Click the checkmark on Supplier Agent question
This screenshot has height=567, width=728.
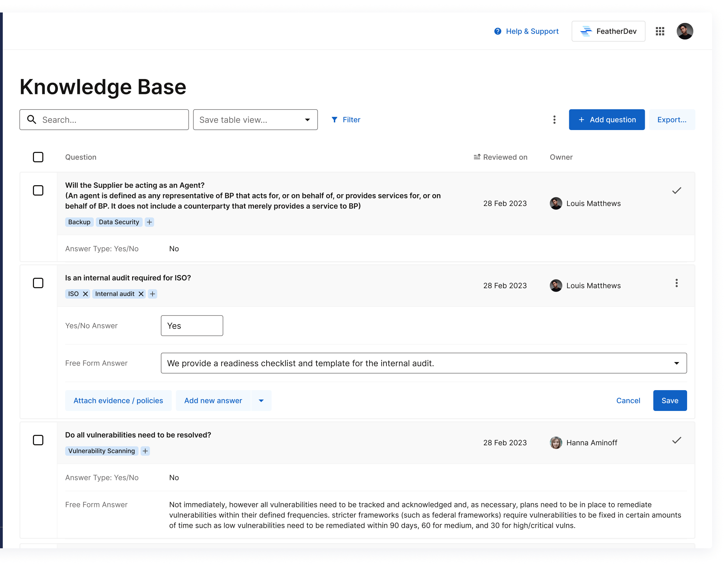point(676,191)
